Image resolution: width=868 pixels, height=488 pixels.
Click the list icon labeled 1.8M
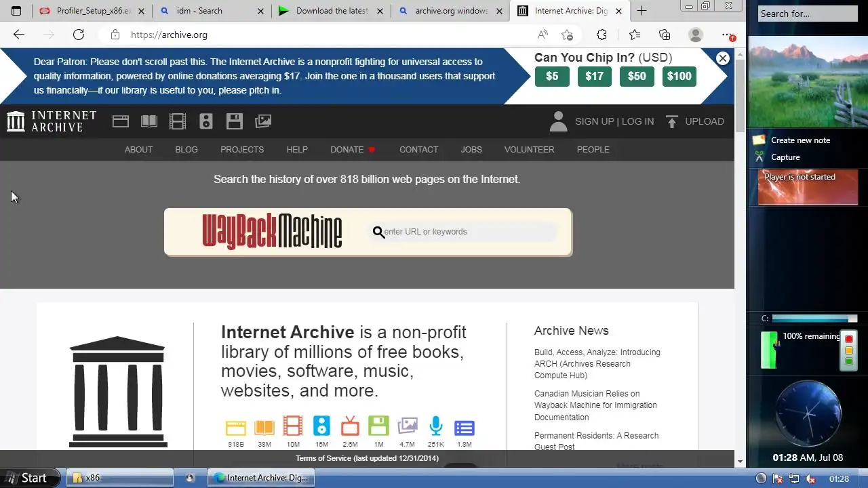point(465,428)
